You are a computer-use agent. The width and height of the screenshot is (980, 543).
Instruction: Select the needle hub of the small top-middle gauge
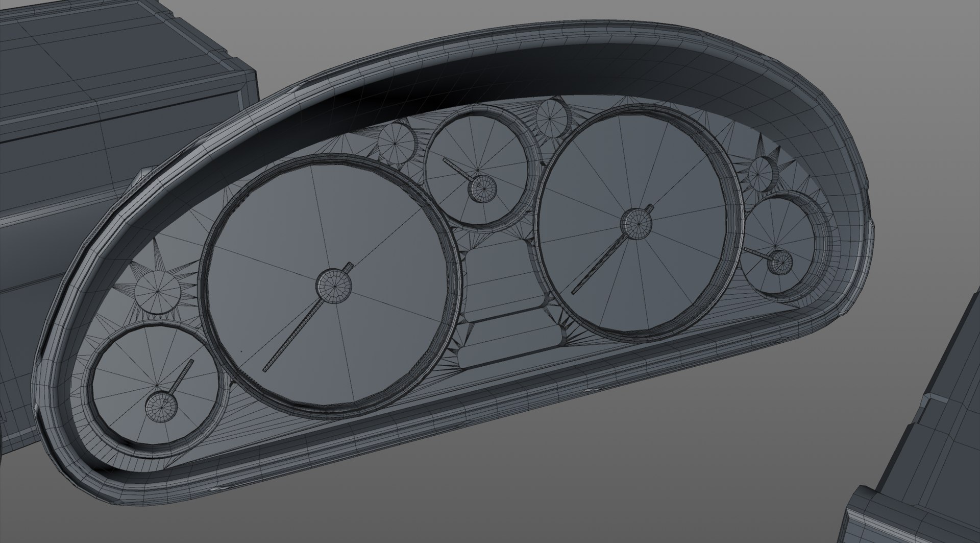tap(482, 188)
